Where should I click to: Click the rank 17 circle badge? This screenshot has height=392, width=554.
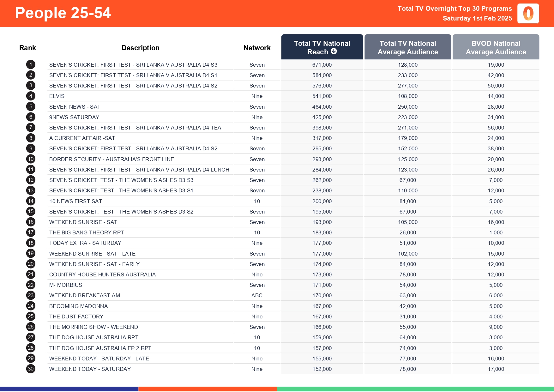click(x=31, y=232)
